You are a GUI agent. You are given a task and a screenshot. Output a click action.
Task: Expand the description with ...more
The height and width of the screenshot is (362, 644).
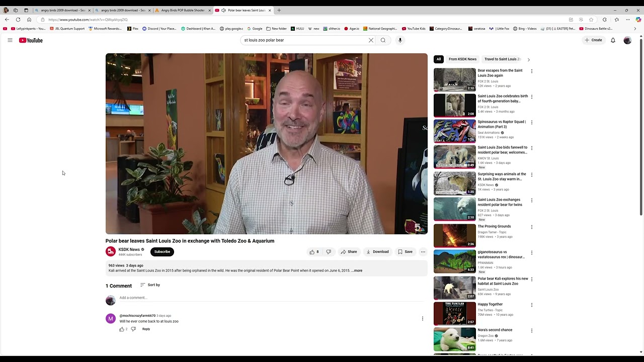pyautogui.click(x=357, y=270)
